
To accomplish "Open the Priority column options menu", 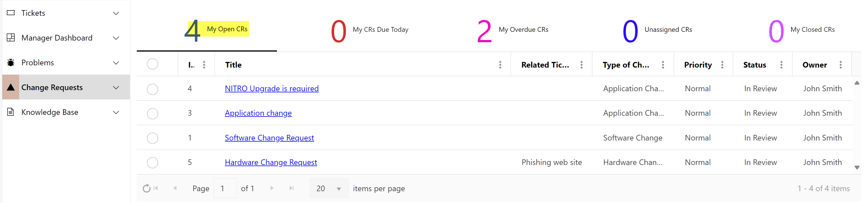I will coord(722,65).
